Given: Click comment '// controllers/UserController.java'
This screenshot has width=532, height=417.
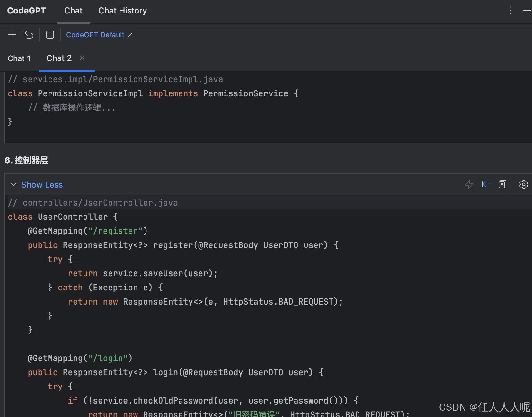Looking at the screenshot, I should tap(93, 203).
